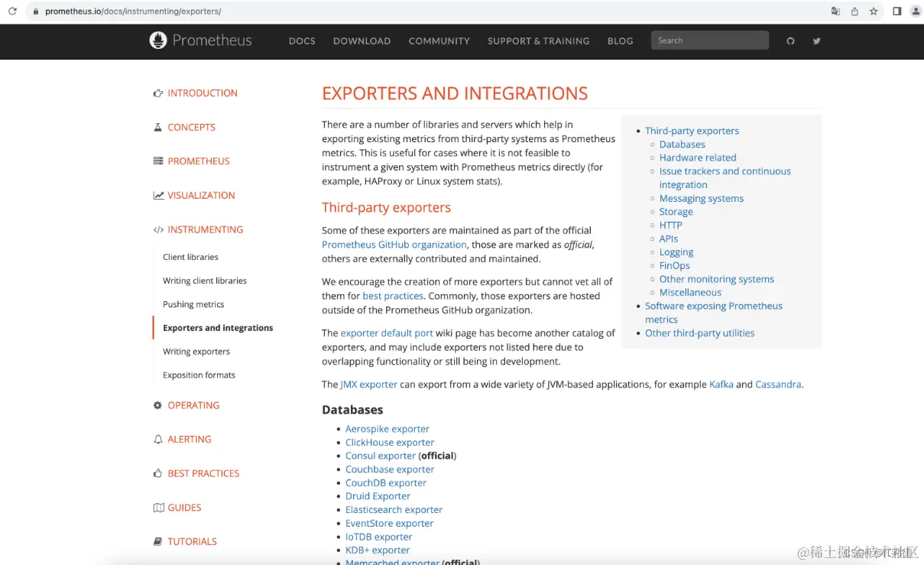Click the lock icon in address bar
Viewport: 924px width, 565px height.
tap(35, 11)
